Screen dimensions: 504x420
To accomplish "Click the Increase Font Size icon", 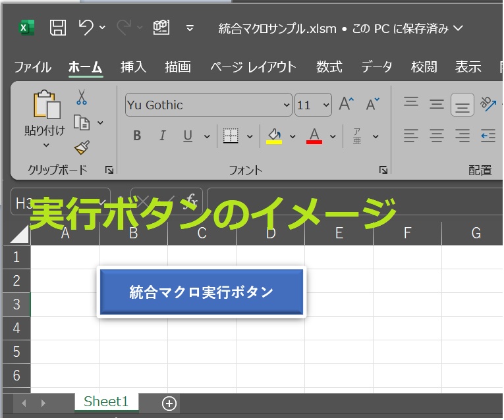I will point(346,103).
